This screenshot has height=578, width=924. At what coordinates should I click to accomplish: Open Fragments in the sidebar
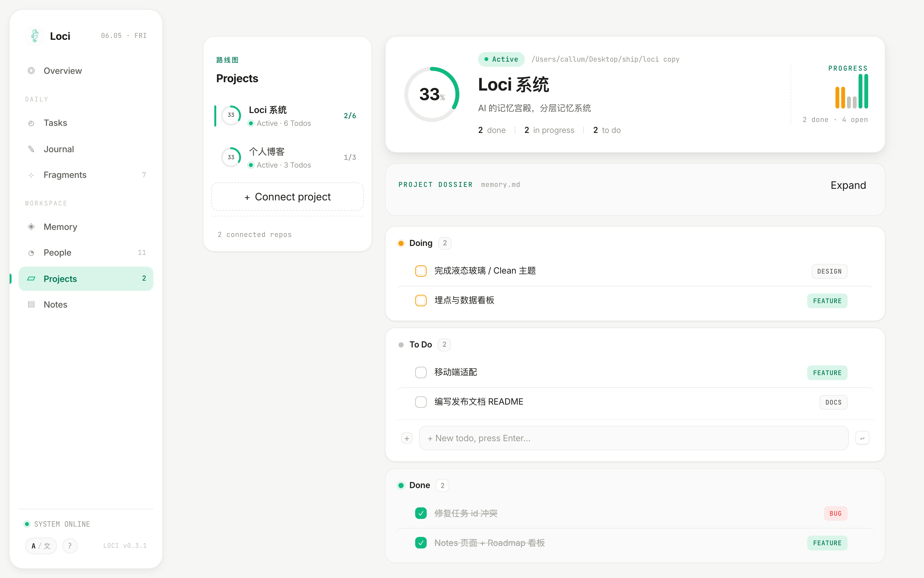(86, 175)
